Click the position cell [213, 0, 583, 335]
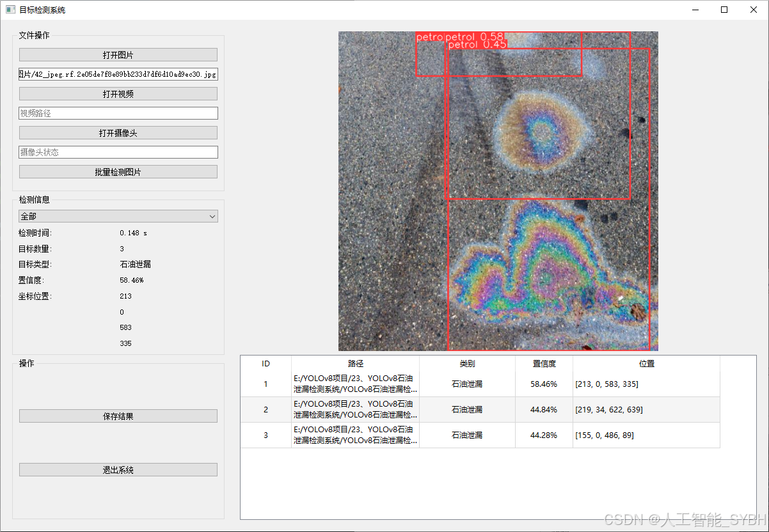This screenshot has height=532, width=769. point(646,384)
